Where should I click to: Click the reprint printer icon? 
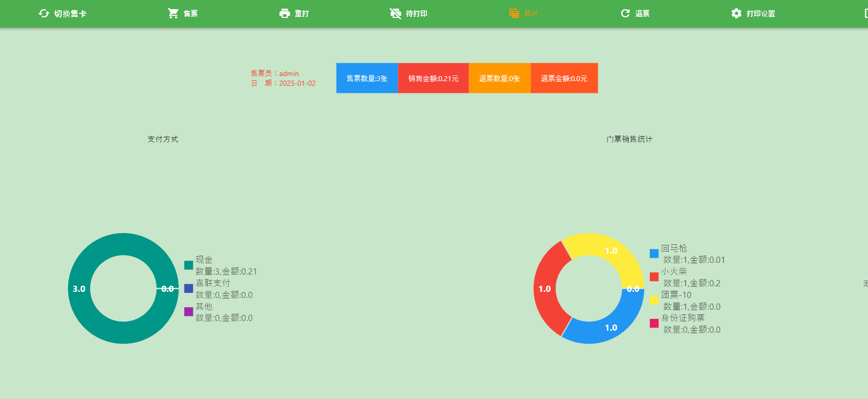(x=285, y=13)
